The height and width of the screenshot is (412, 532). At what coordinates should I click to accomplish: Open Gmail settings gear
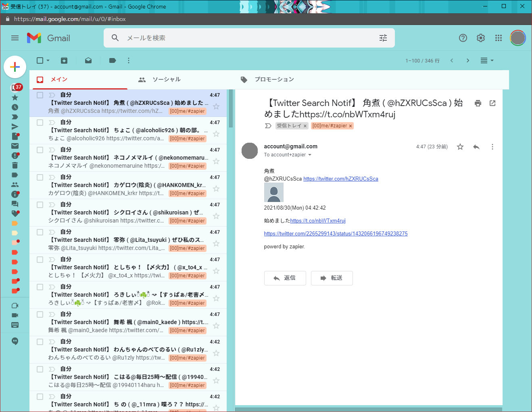[x=481, y=38]
